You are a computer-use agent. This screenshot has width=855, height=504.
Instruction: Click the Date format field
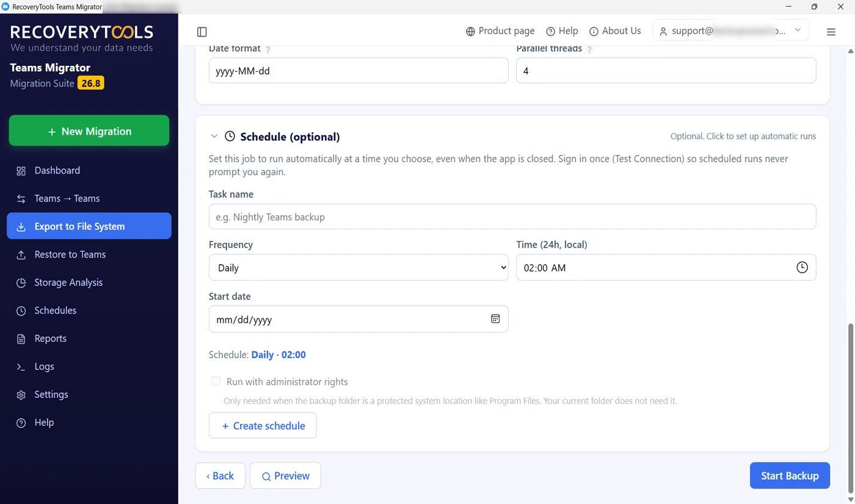[358, 71]
